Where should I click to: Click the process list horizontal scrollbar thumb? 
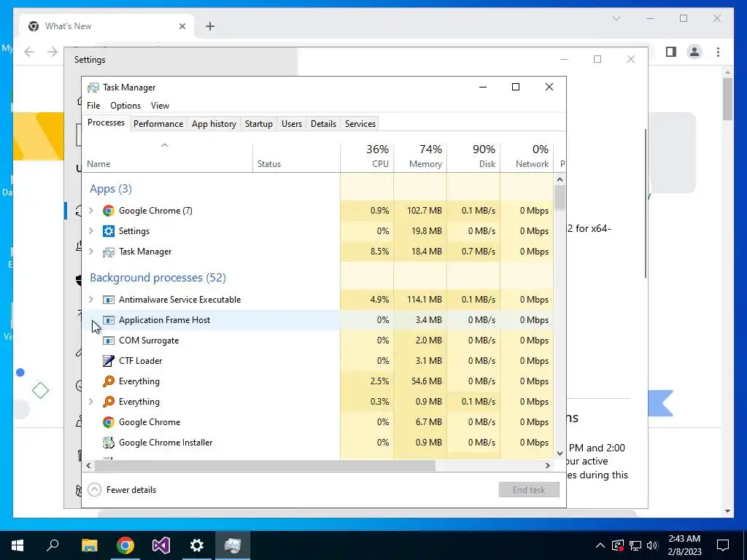pyautogui.click(x=264, y=465)
